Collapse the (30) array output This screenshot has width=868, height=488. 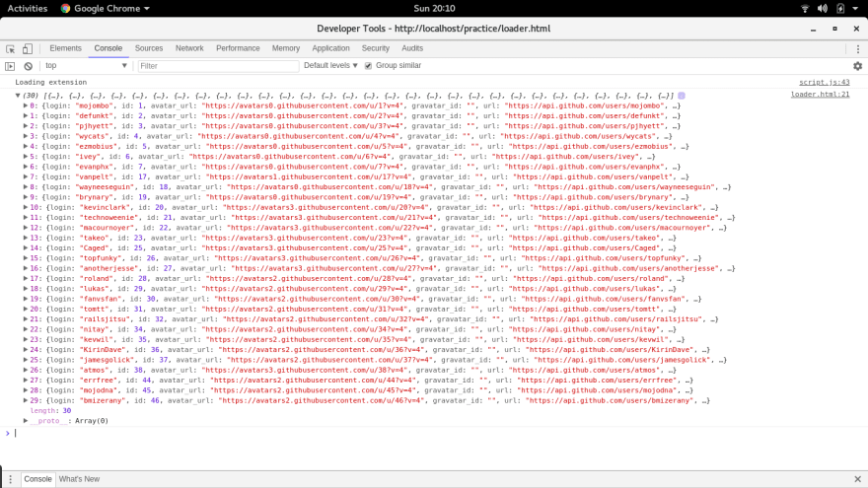[18, 96]
